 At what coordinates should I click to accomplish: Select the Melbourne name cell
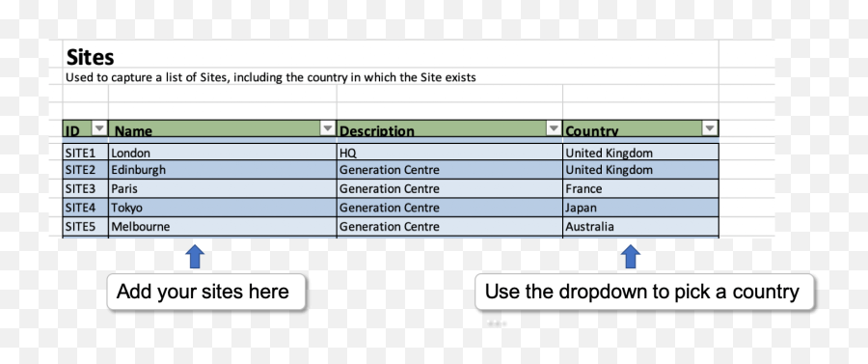click(x=223, y=227)
